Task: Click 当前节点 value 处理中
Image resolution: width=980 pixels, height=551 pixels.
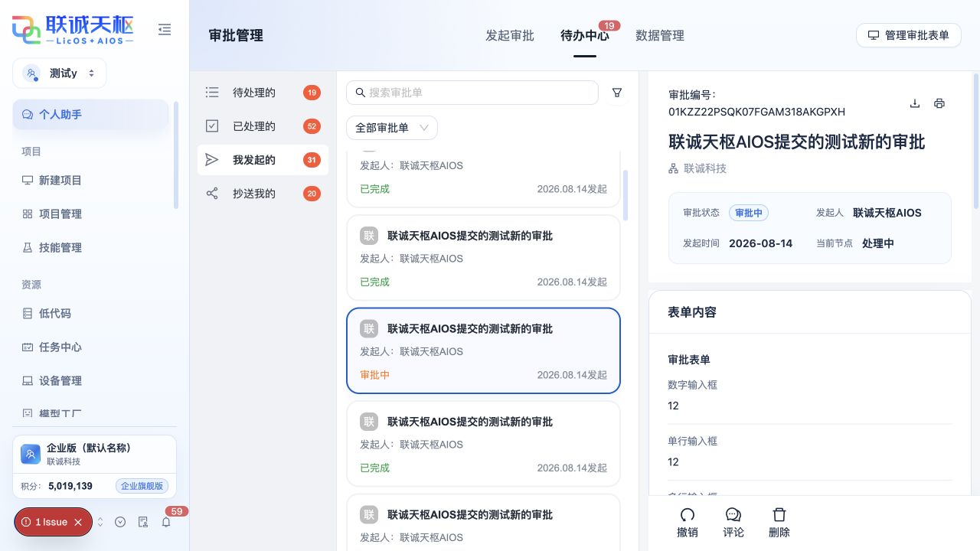Action: [x=878, y=243]
